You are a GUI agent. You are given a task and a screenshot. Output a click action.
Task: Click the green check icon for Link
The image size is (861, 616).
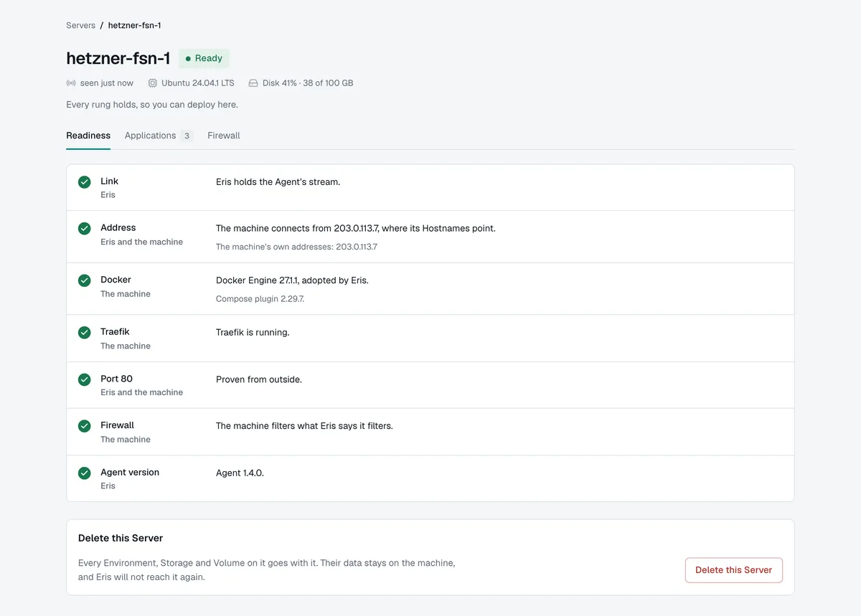[85, 182]
